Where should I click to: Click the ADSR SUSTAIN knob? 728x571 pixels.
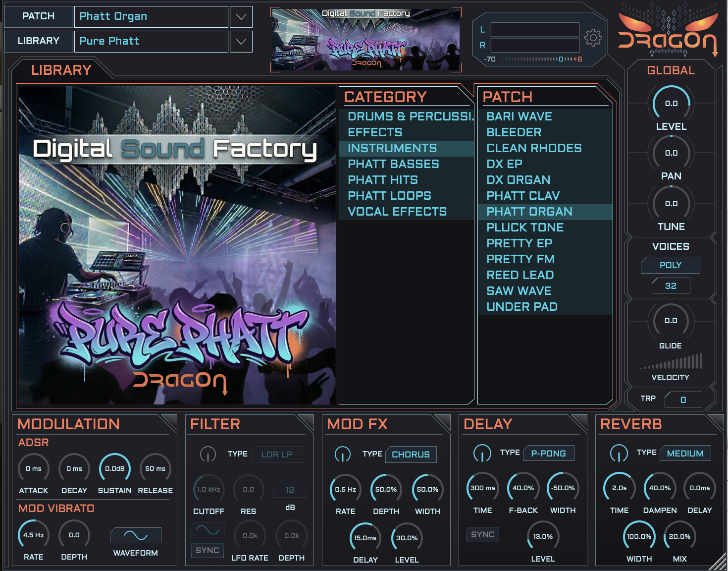[115, 469]
